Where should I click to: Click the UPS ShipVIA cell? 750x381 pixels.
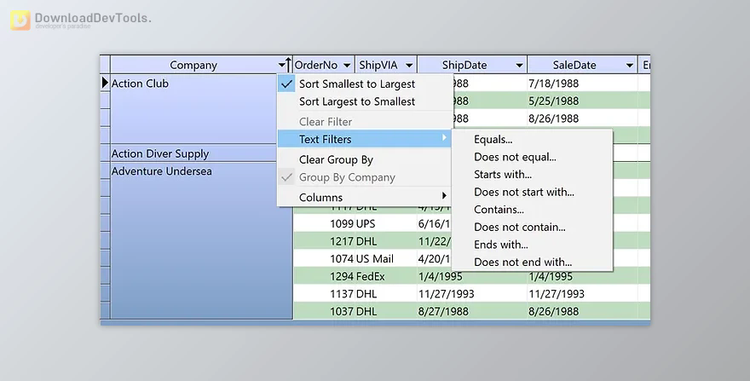pos(386,224)
